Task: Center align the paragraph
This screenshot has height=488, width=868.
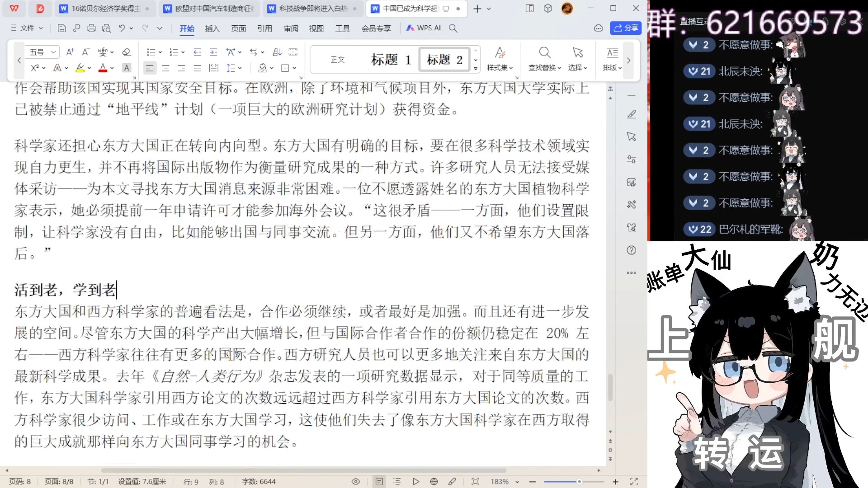Action: tap(165, 68)
